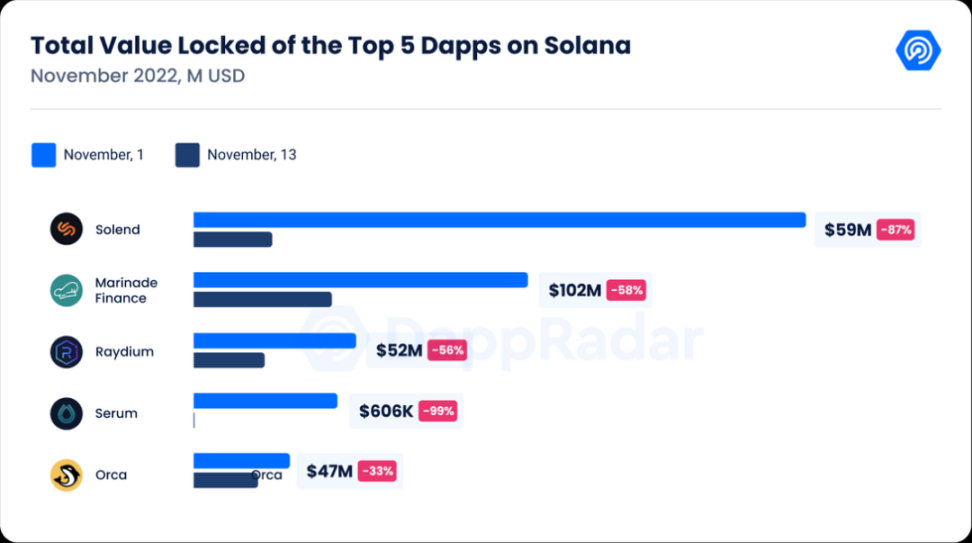The image size is (972, 543).
Task: Click the DappRadar logo icon
Action: (x=917, y=50)
